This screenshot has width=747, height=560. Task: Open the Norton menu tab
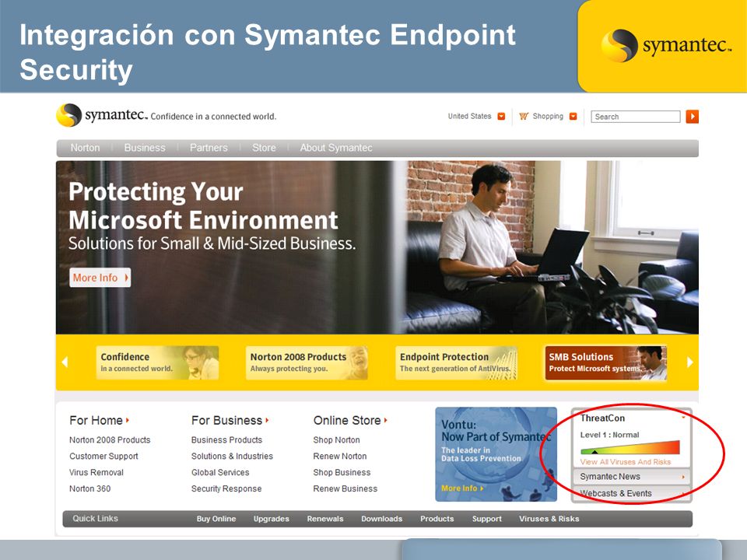[x=86, y=148]
